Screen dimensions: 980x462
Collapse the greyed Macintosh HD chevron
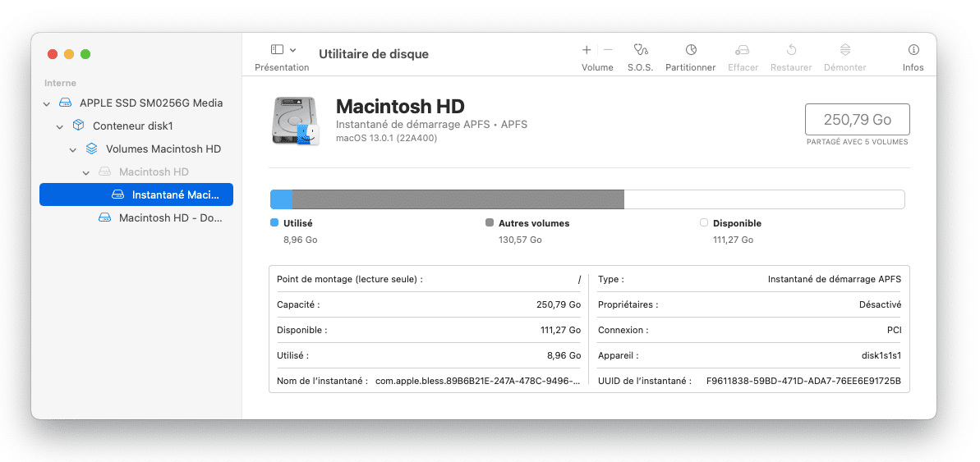86,172
